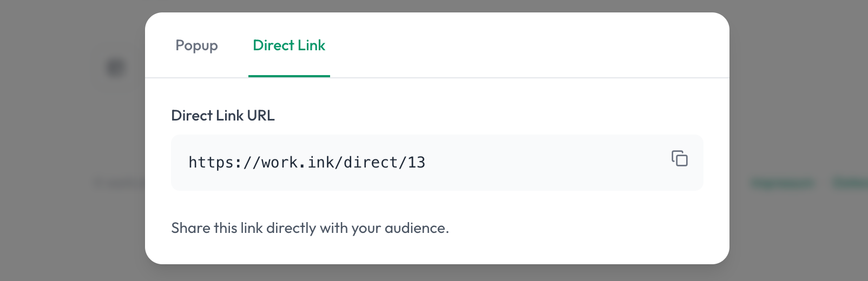This screenshot has height=281, width=868.
Task: Click the blurred green link at far right edge
Action: pyautogui.click(x=851, y=184)
